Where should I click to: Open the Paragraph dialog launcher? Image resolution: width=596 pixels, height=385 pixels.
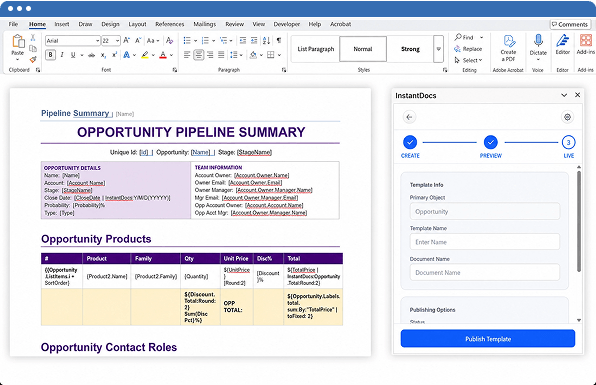tap(284, 70)
